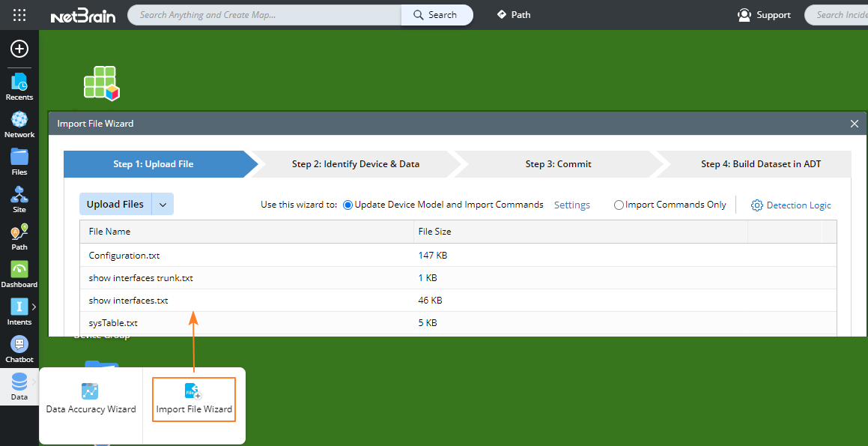Image resolution: width=868 pixels, height=446 pixels.
Task: Expand the Upload Files dropdown arrow
Action: point(163,204)
